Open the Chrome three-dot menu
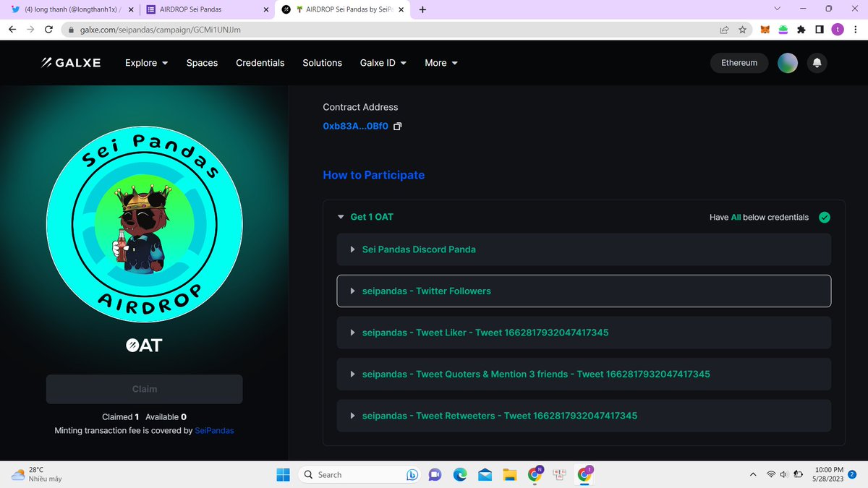This screenshot has height=488, width=868. pyautogui.click(x=854, y=30)
